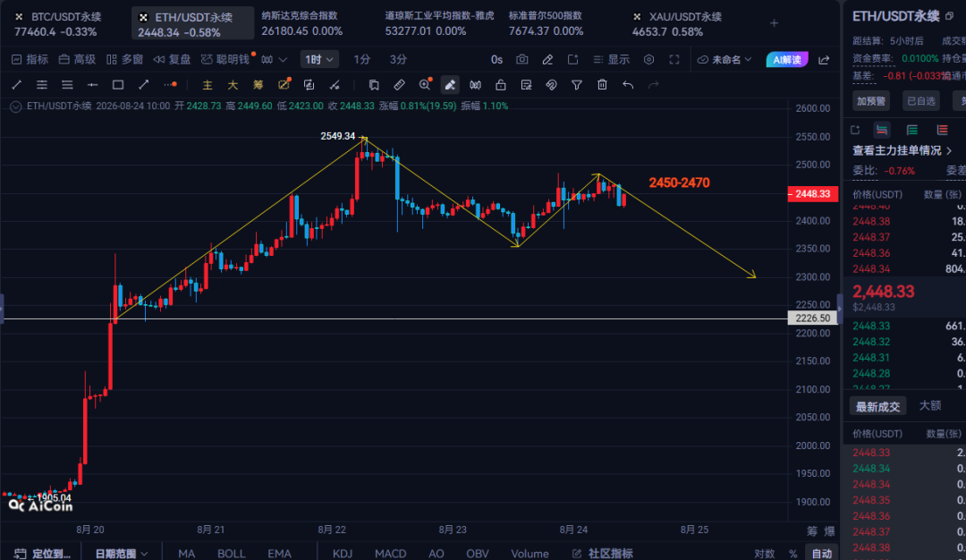The width and height of the screenshot is (966, 560).
Task: Switch to the 3分 timeframe
Action: point(398,59)
